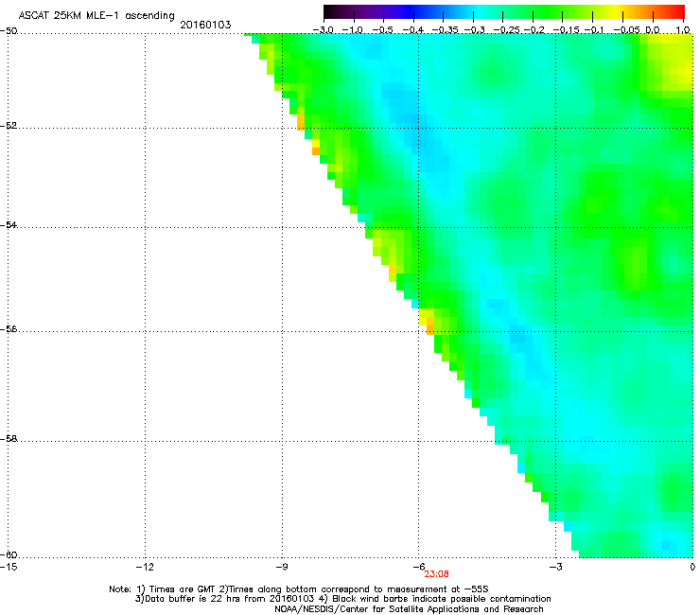Click the latitude label -60
Screen dimensions: 700x615
click(9, 554)
